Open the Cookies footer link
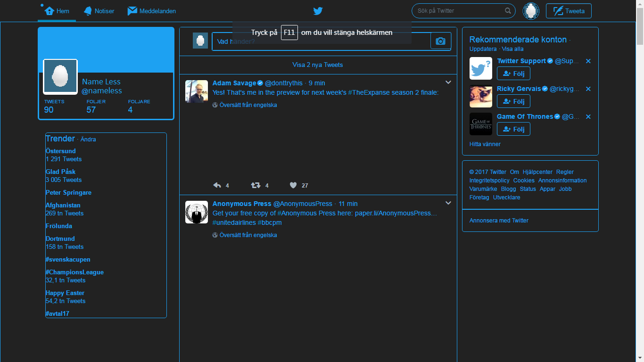Screen dimensions: 644x362 (524, 181)
